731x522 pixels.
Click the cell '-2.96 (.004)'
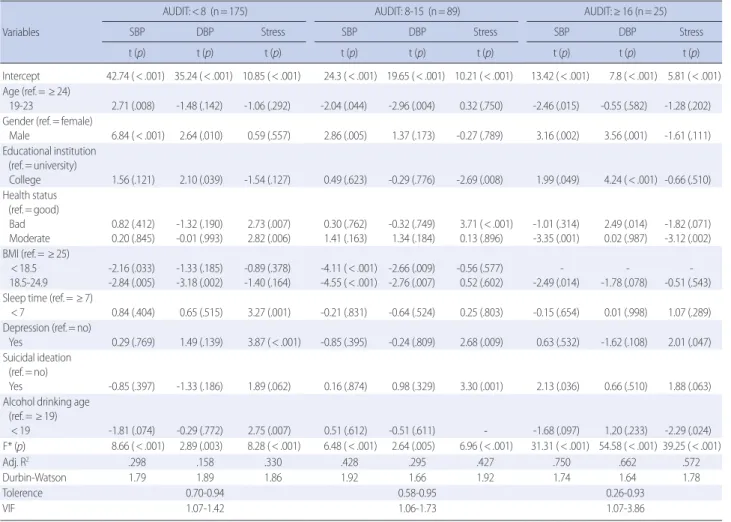(412, 106)
